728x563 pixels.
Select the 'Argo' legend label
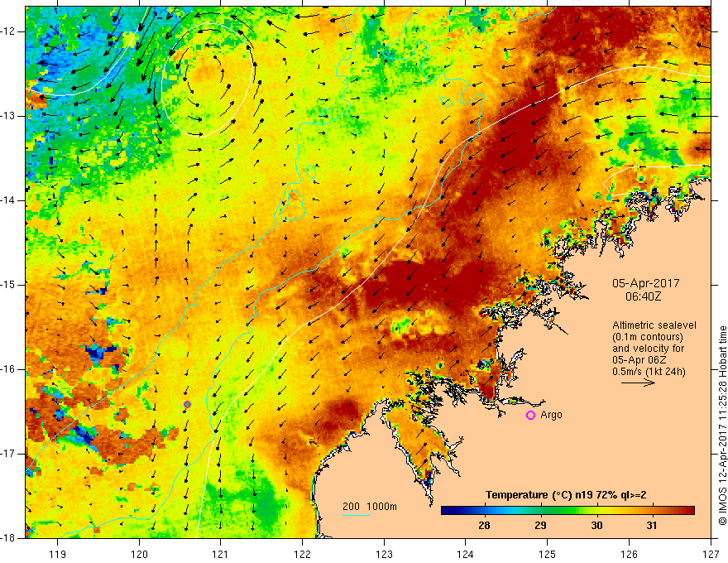[551, 415]
